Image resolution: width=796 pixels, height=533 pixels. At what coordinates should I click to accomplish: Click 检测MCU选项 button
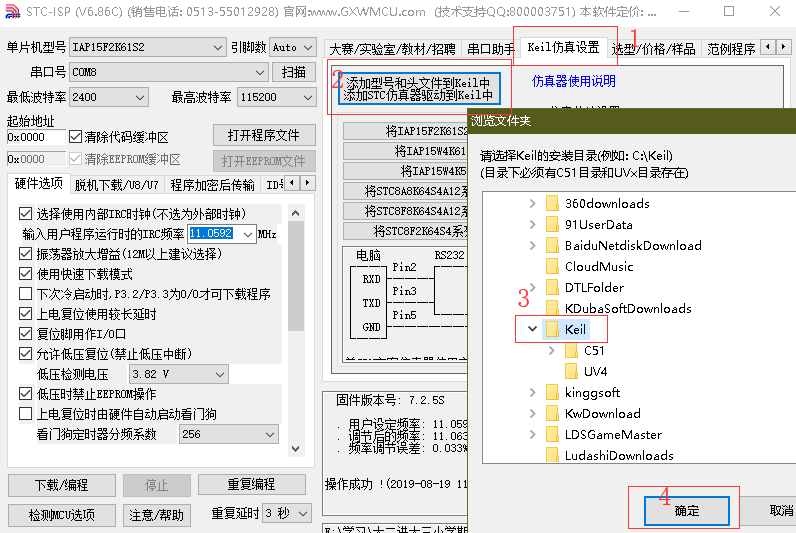pos(62,515)
